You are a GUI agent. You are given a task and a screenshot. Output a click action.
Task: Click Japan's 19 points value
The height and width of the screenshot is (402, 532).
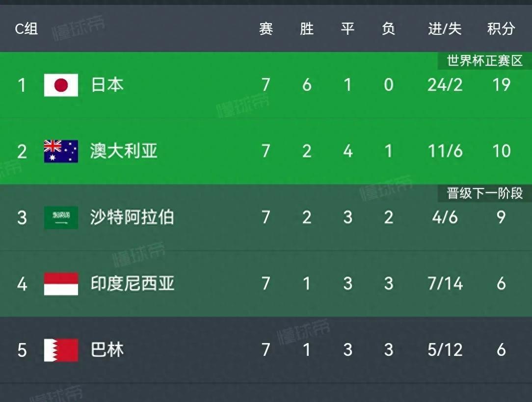click(501, 85)
